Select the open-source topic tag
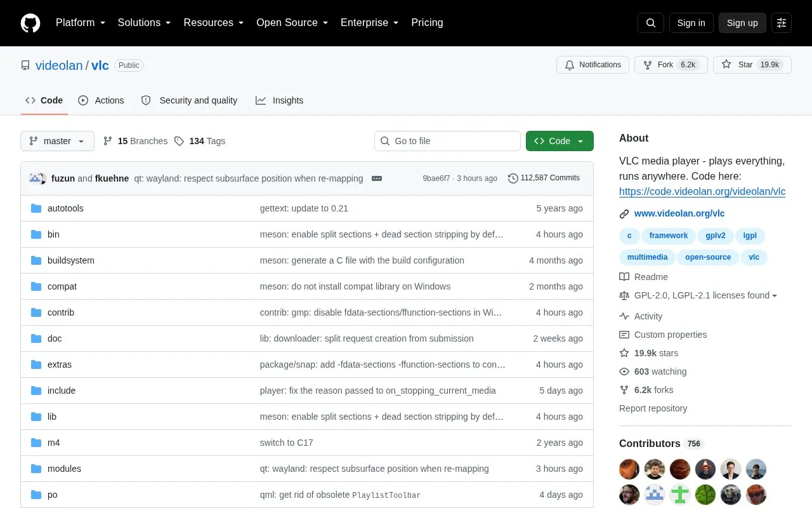The height and width of the screenshot is (508, 812). pyautogui.click(x=708, y=257)
